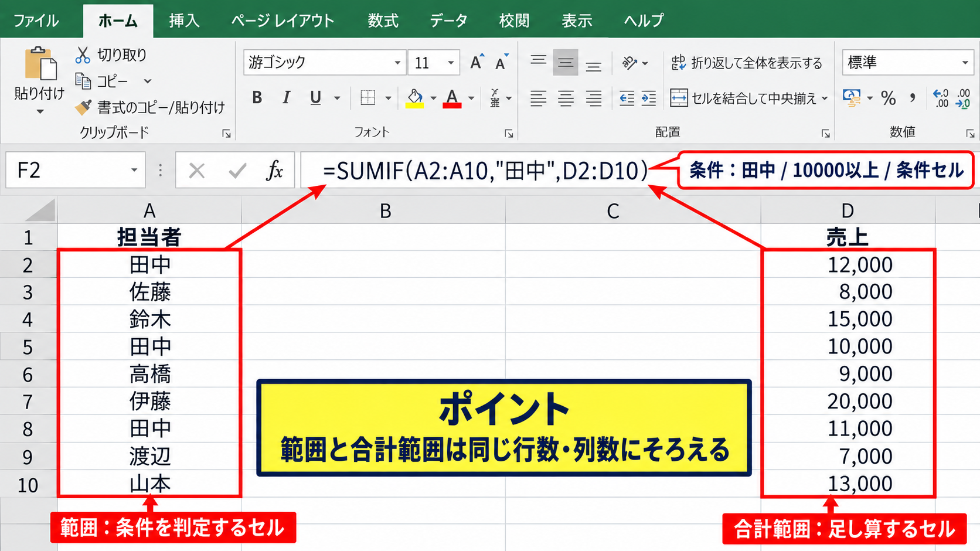
Task: Open font size dropdown showing 11
Action: point(451,63)
